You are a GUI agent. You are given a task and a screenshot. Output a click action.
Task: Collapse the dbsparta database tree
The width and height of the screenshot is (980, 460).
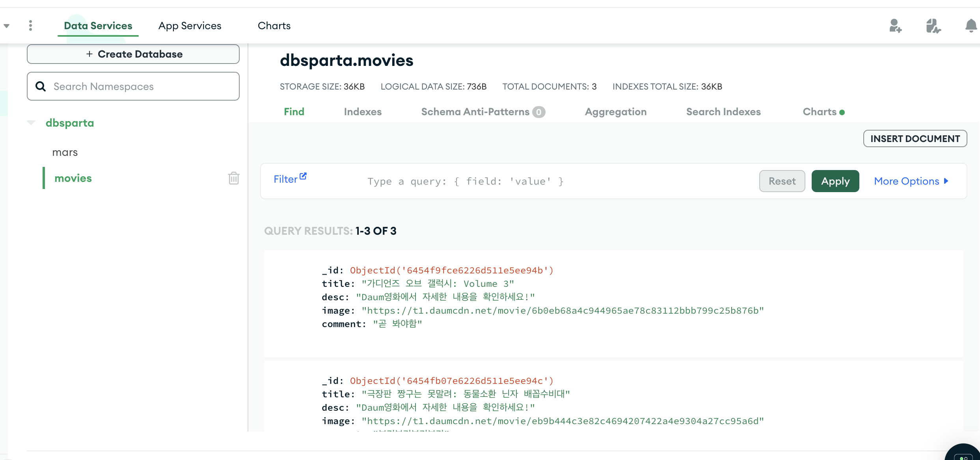31,123
